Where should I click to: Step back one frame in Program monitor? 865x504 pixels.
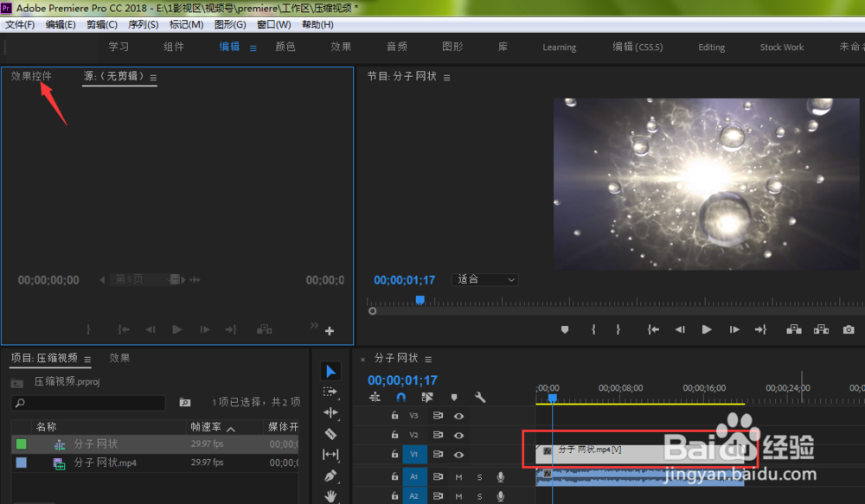point(680,329)
